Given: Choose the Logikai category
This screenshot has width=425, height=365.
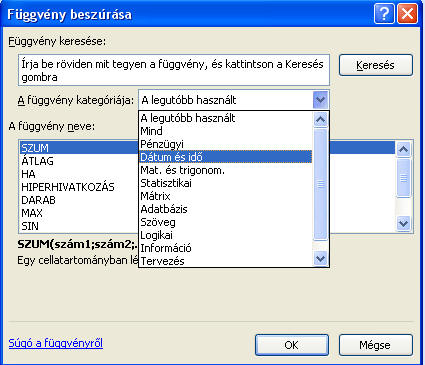Looking at the screenshot, I should point(225,235).
